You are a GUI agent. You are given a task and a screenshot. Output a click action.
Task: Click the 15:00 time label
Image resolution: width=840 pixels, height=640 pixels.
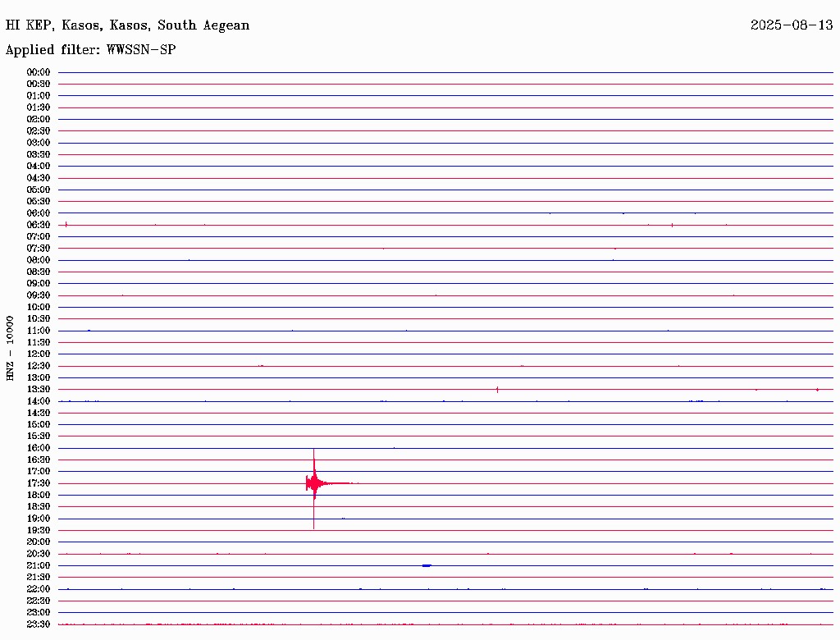pyautogui.click(x=38, y=424)
